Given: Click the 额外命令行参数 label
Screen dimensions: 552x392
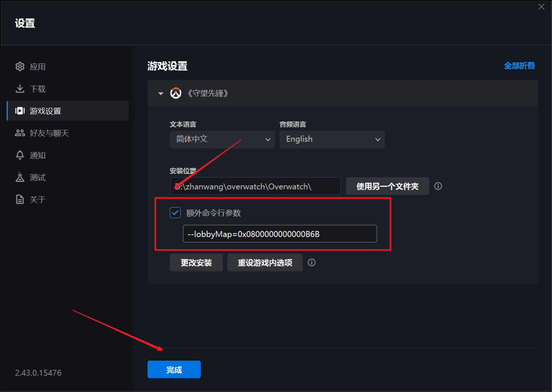Looking at the screenshot, I should point(213,213).
